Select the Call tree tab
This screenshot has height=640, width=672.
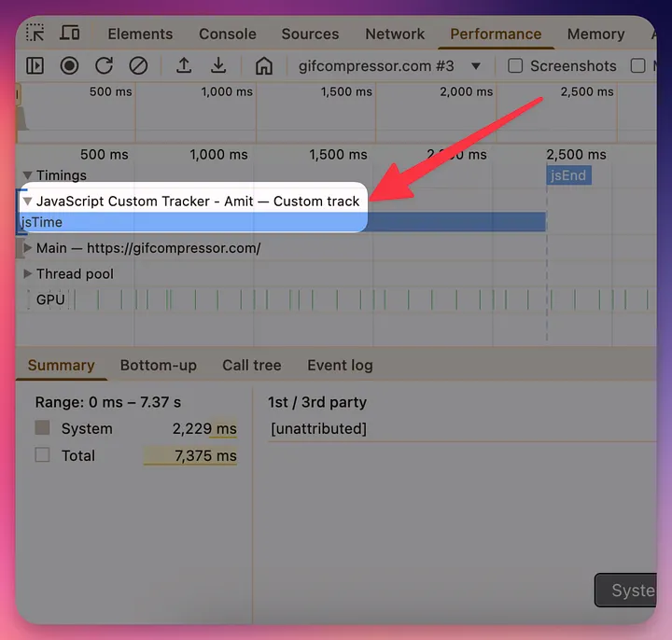pyautogui.click(x=251, y=366)
